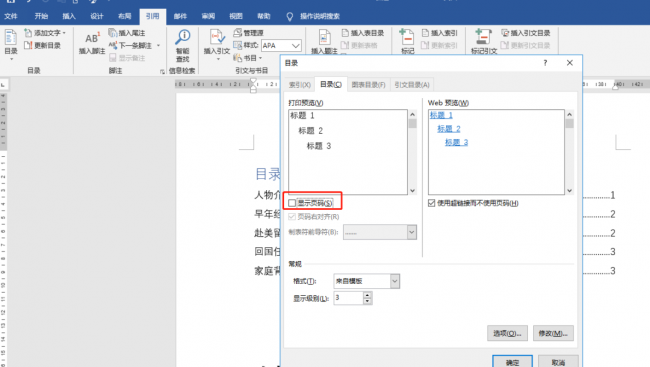Expand the 书目 dropdown arrow
Screen dimensions: 650x367
[261, 58]
